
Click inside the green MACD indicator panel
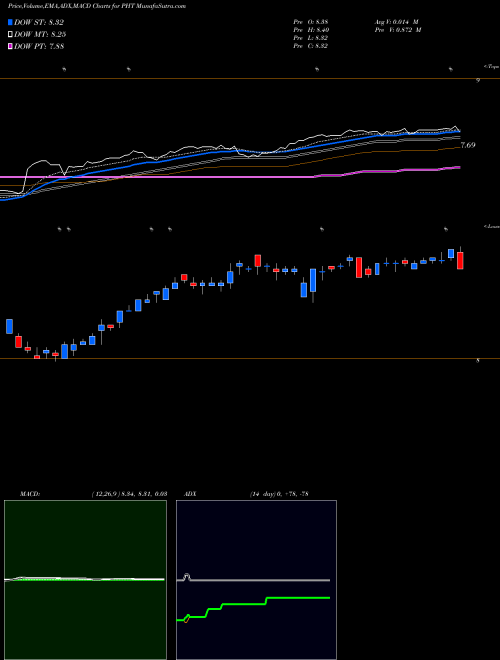point(85,580)
